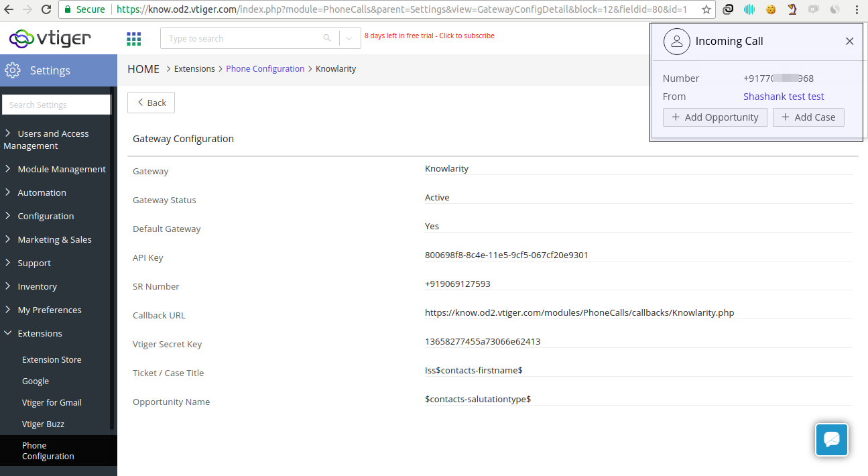868x476 pixels.
Task: Open Chrome three-dot menu
Action: click(857, 9)
